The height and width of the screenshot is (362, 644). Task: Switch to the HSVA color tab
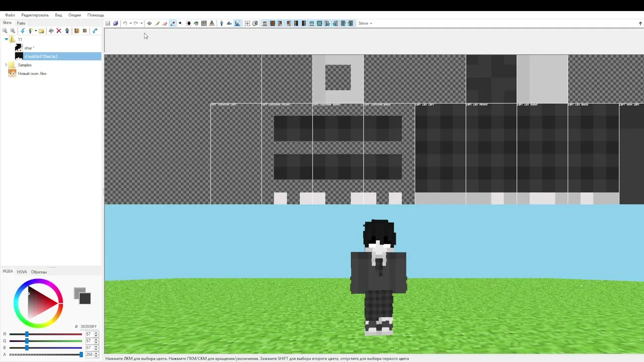(x=22, y=271)
